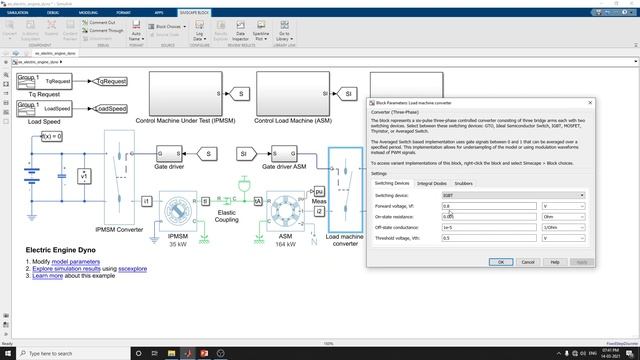
Task: Switch to the APPS ribbon tab
Action: pos(159,13)
